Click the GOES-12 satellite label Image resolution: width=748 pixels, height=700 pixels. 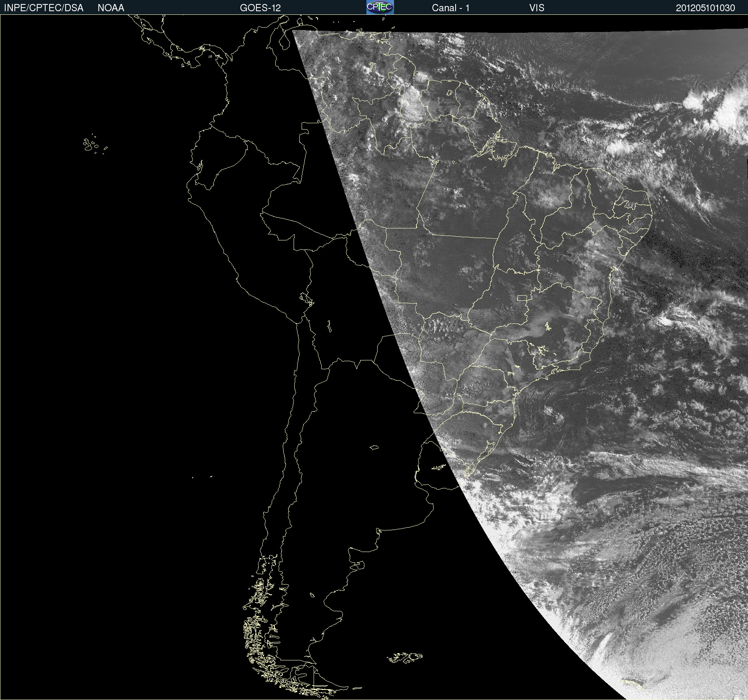(260, 8)
